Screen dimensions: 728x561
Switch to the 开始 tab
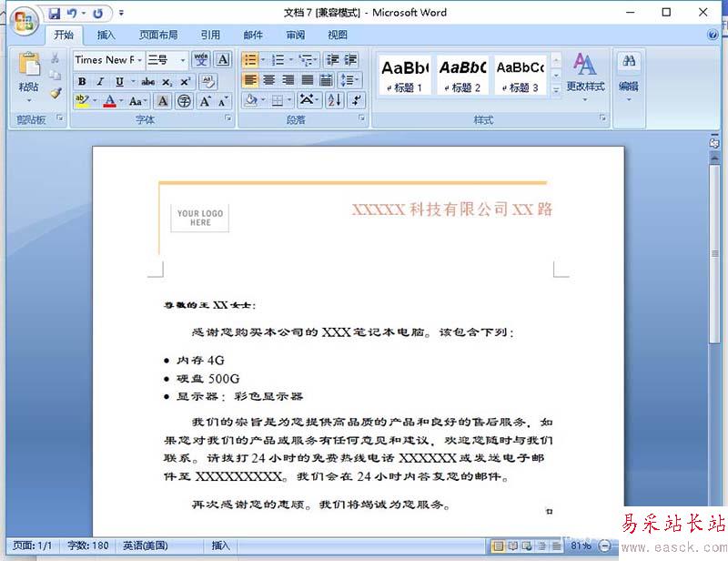pos(64,35)
